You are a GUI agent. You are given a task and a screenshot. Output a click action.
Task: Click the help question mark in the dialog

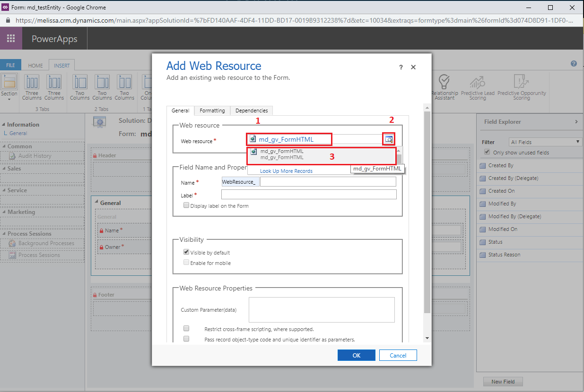(401, 68)
